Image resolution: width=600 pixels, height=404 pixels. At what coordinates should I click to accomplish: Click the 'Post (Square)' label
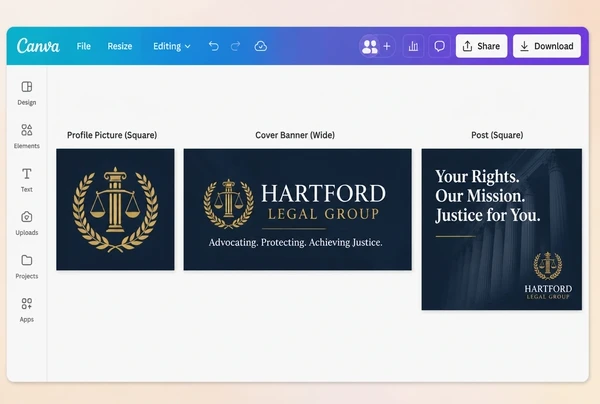click(x=497, y=135)
